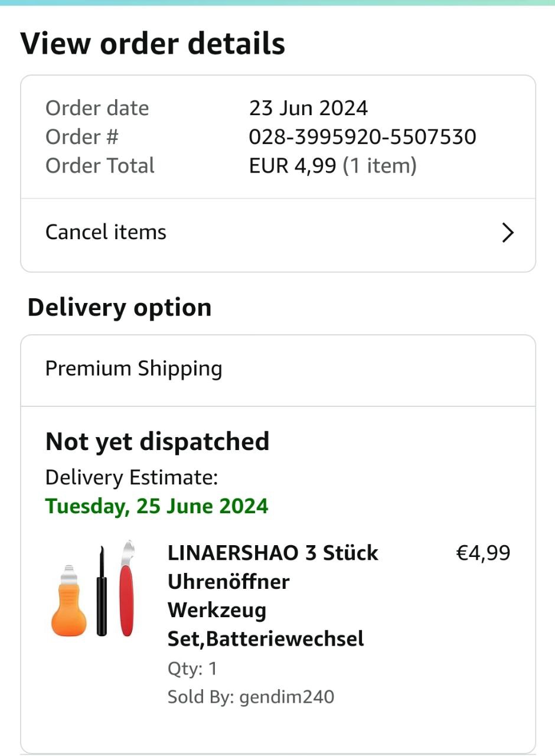Click the Order Total label

pyautogui.click(x=100, y=166)
